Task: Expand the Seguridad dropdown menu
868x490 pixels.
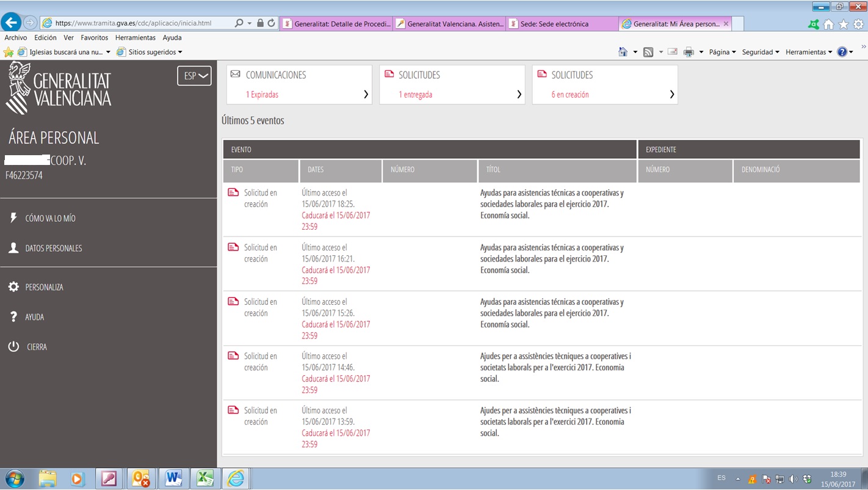Action: (761, 52)
